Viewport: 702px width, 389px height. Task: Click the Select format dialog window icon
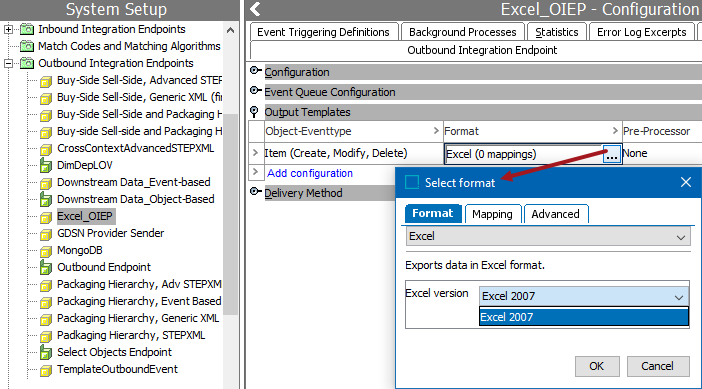(x=412, y=182)
